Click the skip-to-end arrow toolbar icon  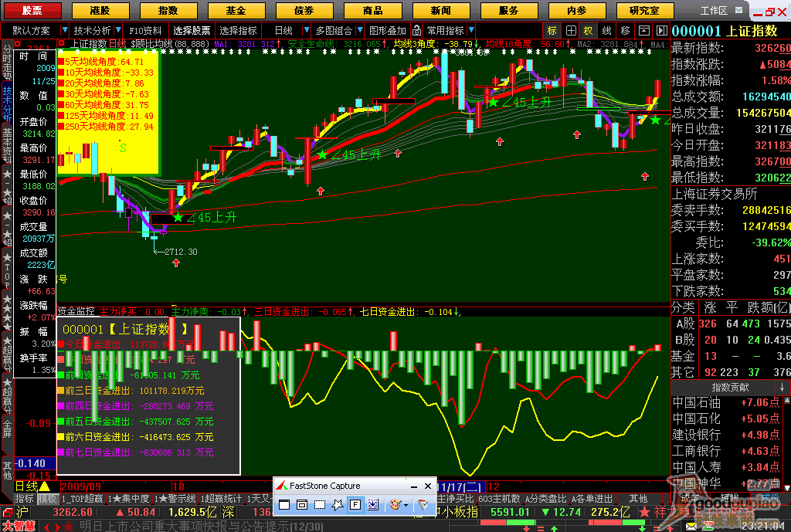tap(662, 31)
